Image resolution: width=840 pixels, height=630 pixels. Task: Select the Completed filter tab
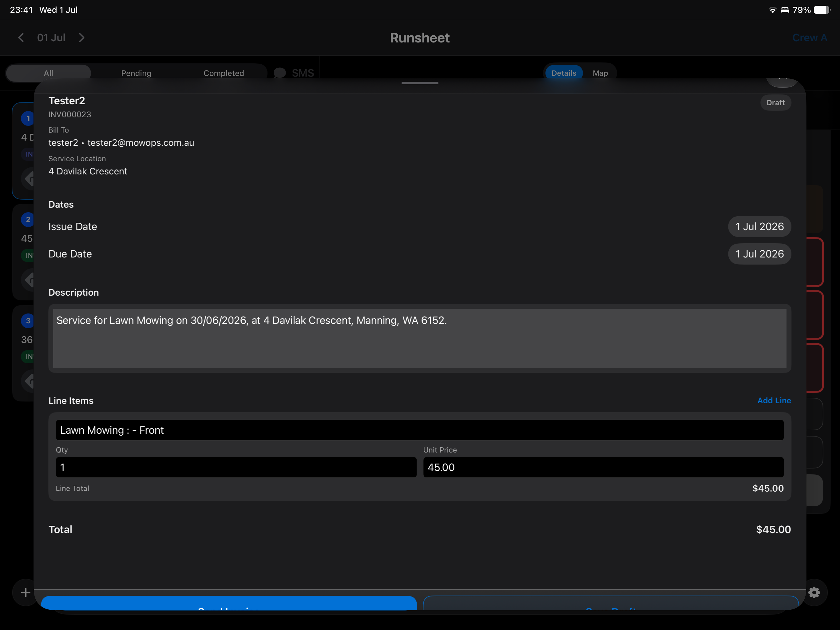224,73
